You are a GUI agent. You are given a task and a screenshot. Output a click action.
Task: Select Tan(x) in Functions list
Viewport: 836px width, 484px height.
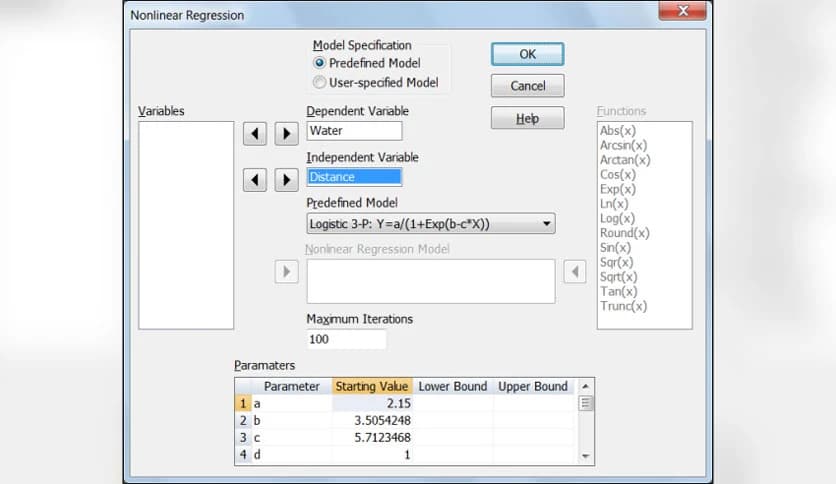pos(618,292)
